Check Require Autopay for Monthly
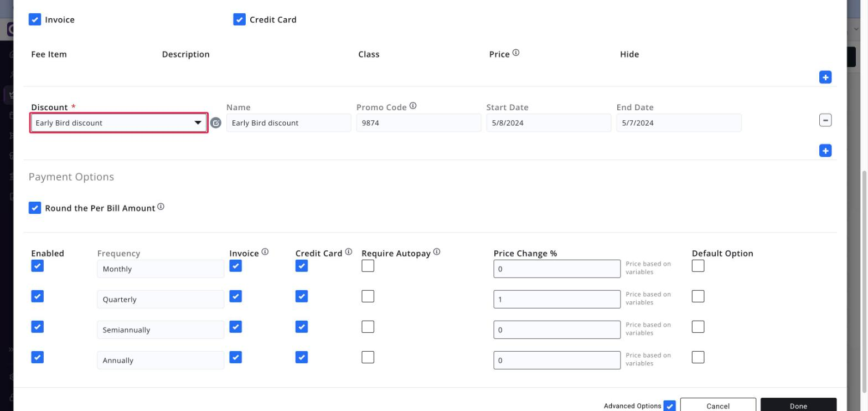868x411 pixels. (368, 266)
